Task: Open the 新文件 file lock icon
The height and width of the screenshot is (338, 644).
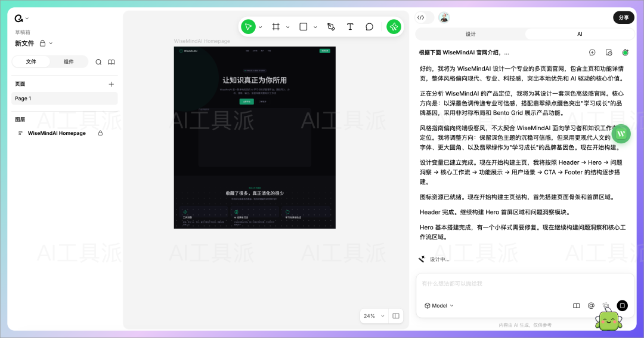Action: point(42,43)
